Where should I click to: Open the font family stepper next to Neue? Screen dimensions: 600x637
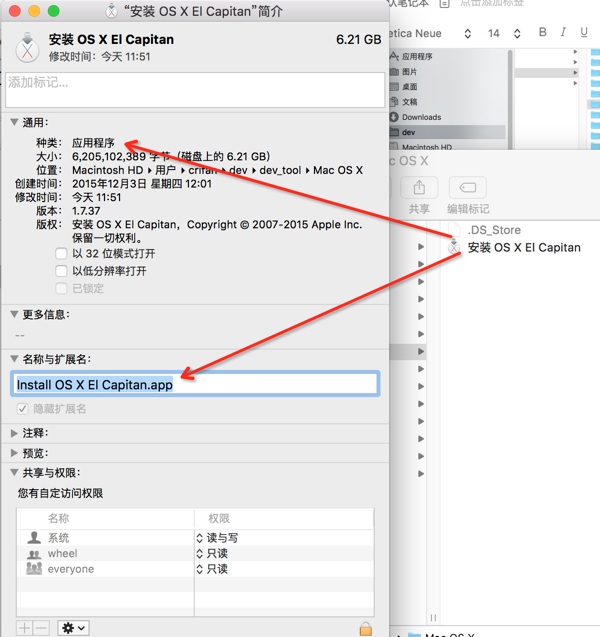(x=468, y=33)
